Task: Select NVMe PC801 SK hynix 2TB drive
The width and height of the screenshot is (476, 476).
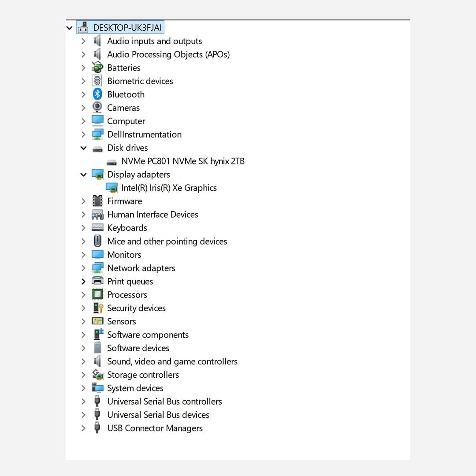Action: 182,161
